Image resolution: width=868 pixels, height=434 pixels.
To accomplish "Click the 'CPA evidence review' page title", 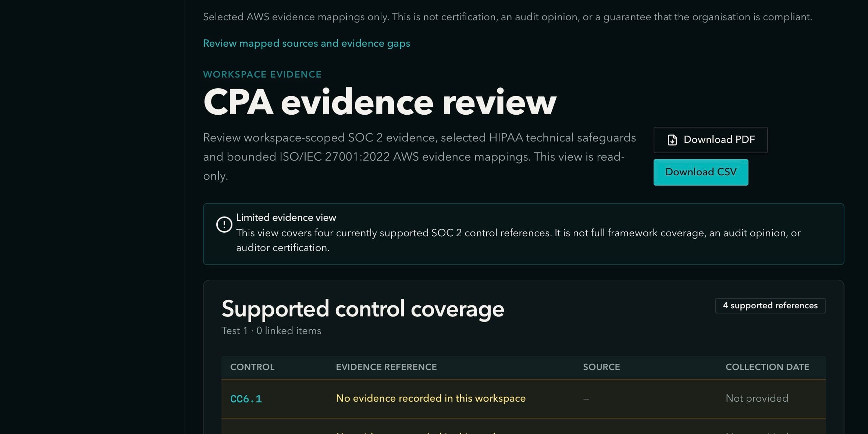I will click(x=380, y=103).
